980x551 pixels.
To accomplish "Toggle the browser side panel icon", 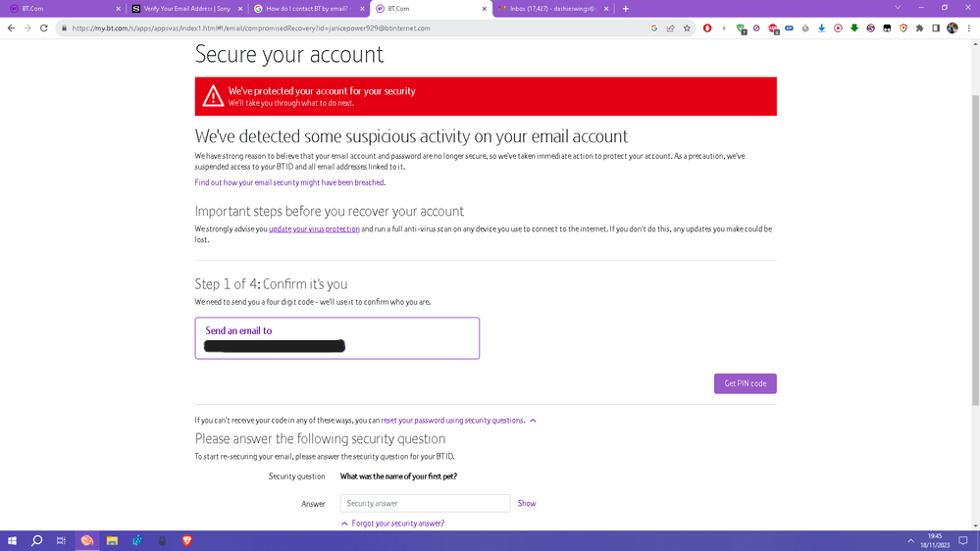I will 936,28.
